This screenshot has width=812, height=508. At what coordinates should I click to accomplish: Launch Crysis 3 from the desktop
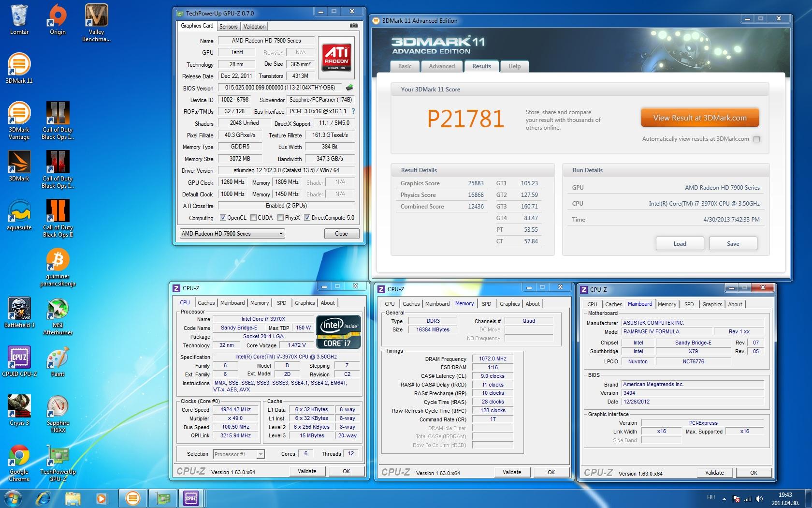click(x=19, y=410)
